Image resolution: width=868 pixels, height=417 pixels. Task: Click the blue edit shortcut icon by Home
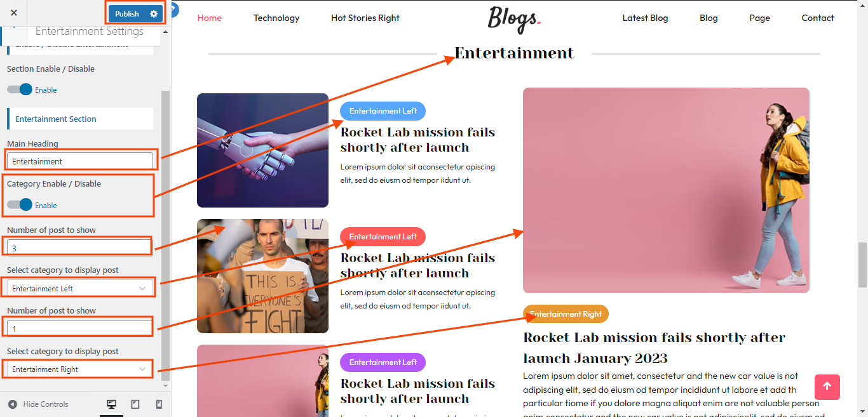click(x=173, y=10)
